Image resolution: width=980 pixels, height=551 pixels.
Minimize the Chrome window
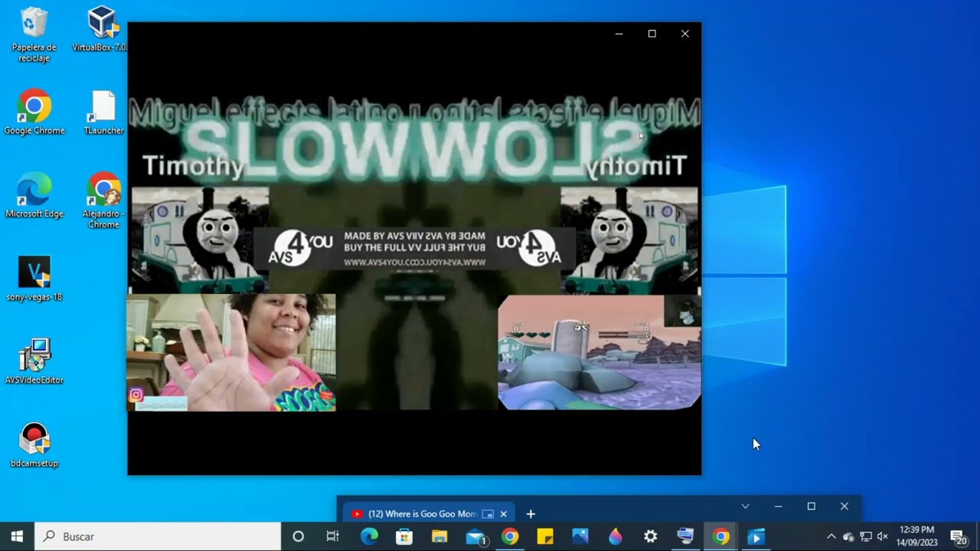pos(779,507)
